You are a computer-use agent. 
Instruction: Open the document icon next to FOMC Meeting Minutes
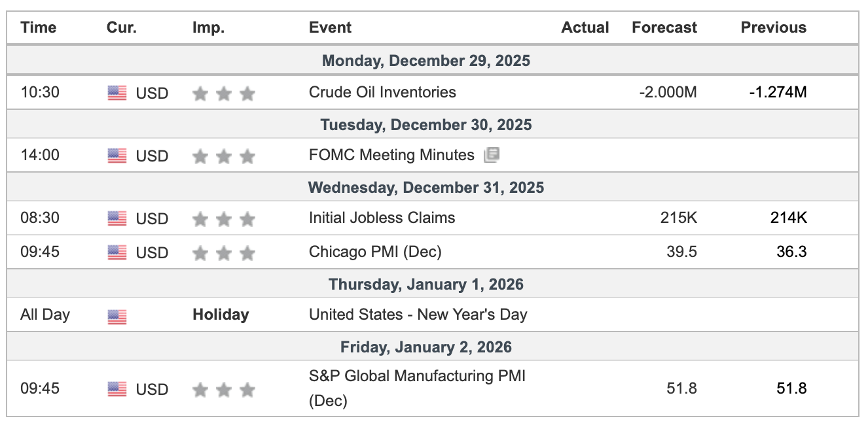492,155
